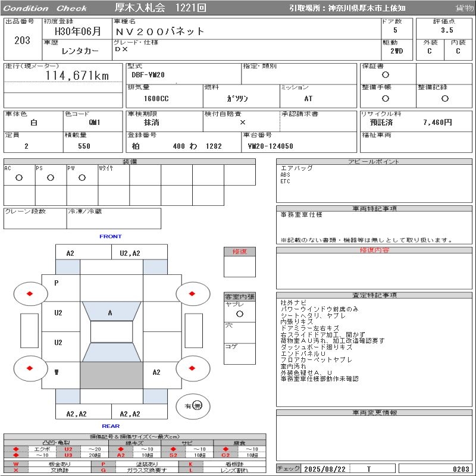The width and height of the screenshot is (476, 476).
Task: Toggle the AC equipment circle
Action: [19, 177]
